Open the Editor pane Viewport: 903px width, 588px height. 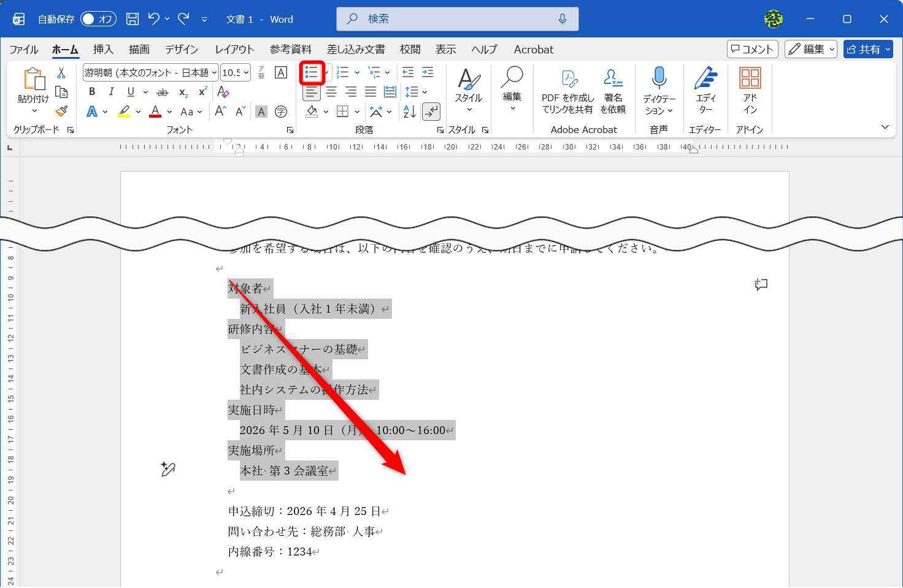(x=704, y=89)
